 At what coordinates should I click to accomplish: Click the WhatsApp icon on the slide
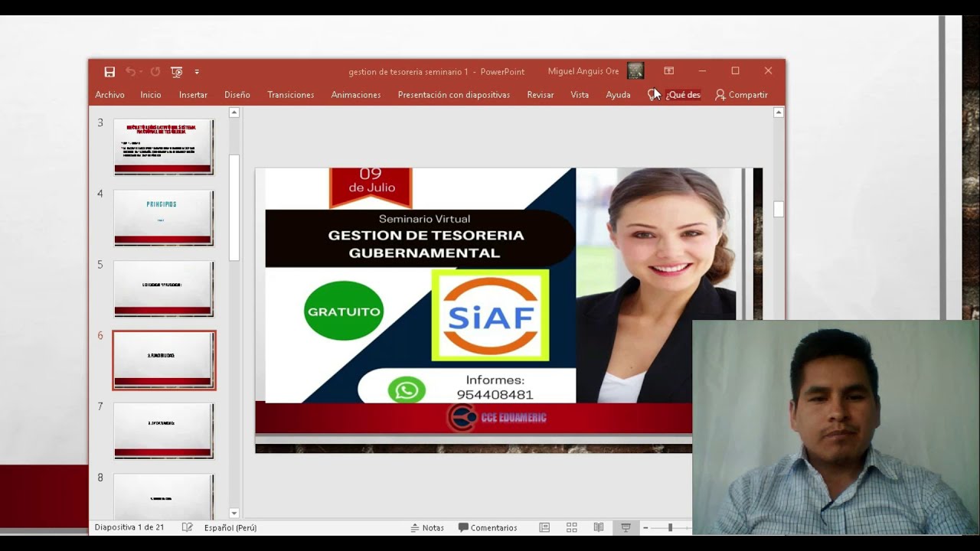click(407, 390)
